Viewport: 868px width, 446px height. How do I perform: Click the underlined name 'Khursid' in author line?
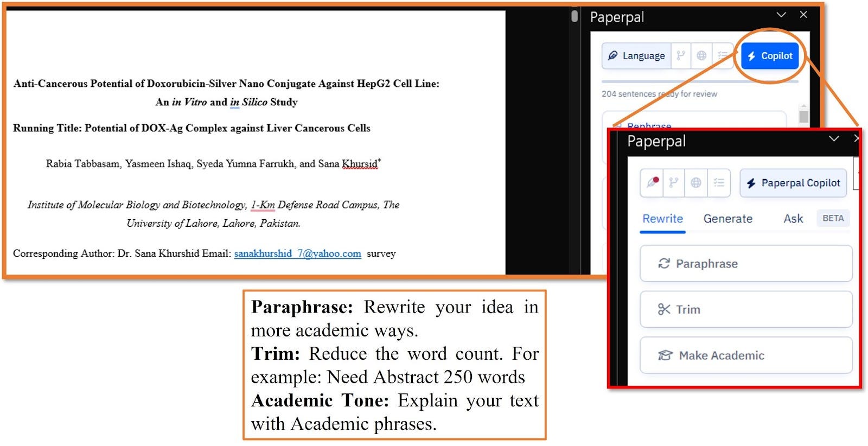click(x=360, y=164)
